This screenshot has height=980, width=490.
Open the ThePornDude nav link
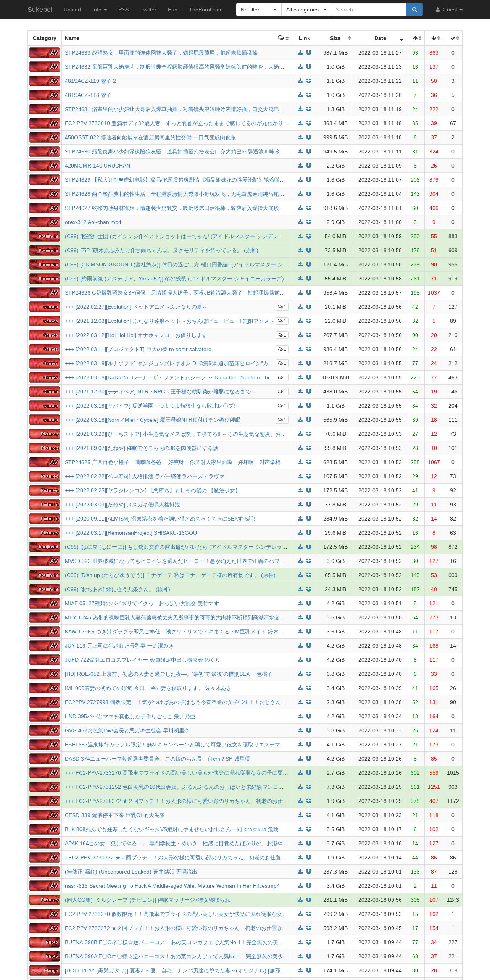pyautogui.click(x=206, y=10)
